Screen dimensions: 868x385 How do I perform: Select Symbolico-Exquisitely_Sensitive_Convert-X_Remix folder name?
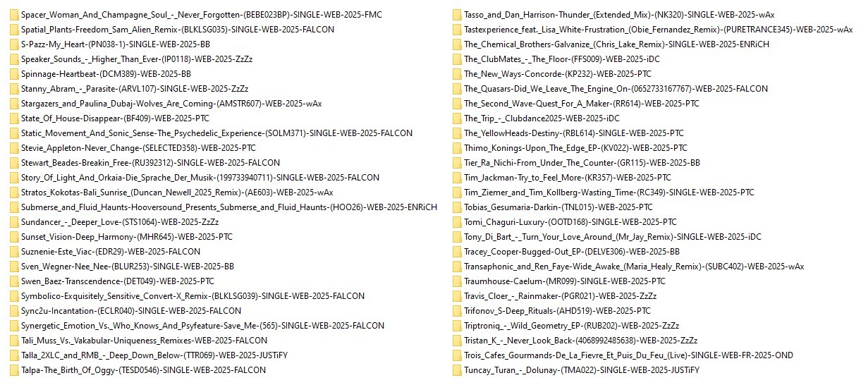pyautogui.click(x=193, y=295)
